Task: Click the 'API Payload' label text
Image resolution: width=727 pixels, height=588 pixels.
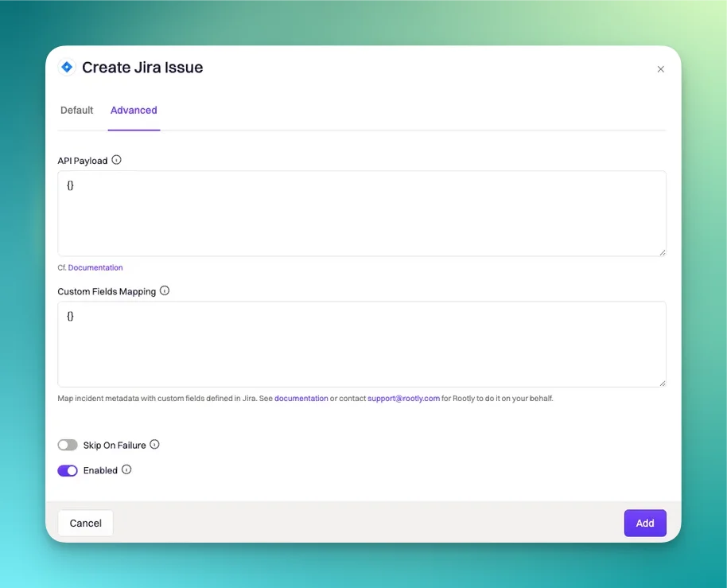Action: point(83,161)
